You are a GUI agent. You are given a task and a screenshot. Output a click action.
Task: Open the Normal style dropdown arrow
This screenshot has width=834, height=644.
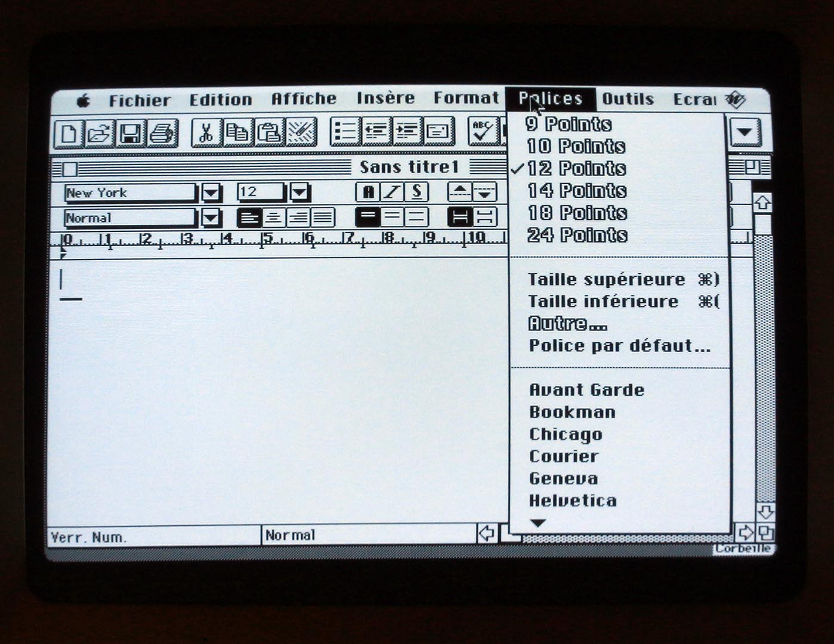point(211,218)
